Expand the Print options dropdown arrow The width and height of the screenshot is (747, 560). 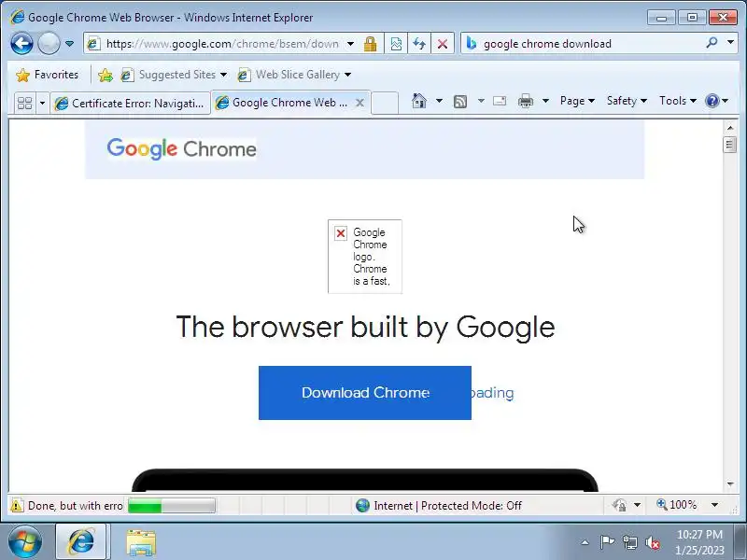[546, 101]
